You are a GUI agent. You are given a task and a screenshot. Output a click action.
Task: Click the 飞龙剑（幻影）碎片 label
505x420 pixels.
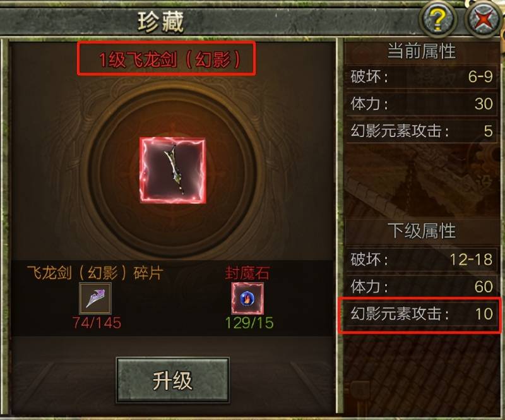coord(95,273)
